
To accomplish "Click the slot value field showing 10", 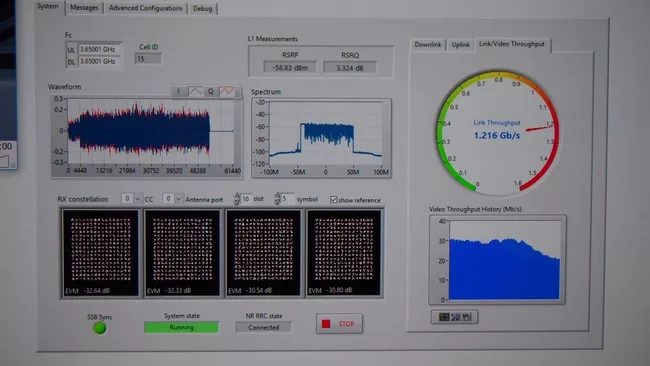I will 246,199.
